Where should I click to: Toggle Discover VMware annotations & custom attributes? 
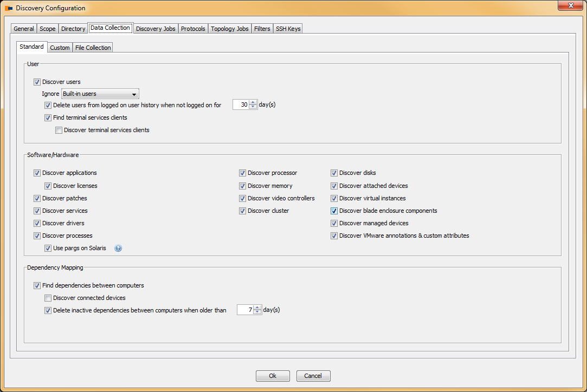click(334, 236)
